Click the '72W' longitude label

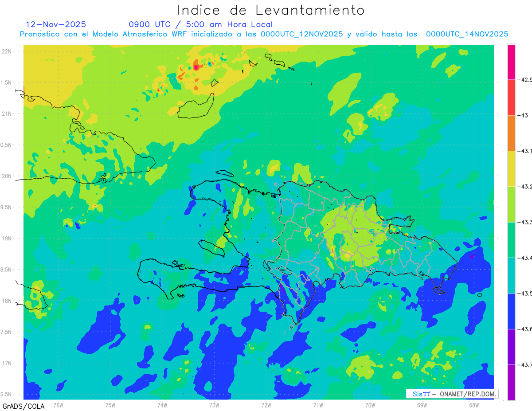[266, 405]
